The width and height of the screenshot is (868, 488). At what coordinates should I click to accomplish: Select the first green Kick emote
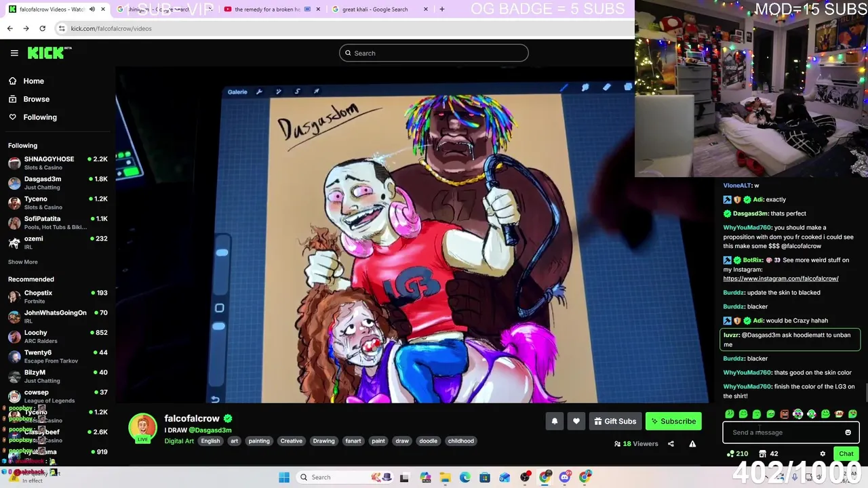730,414
